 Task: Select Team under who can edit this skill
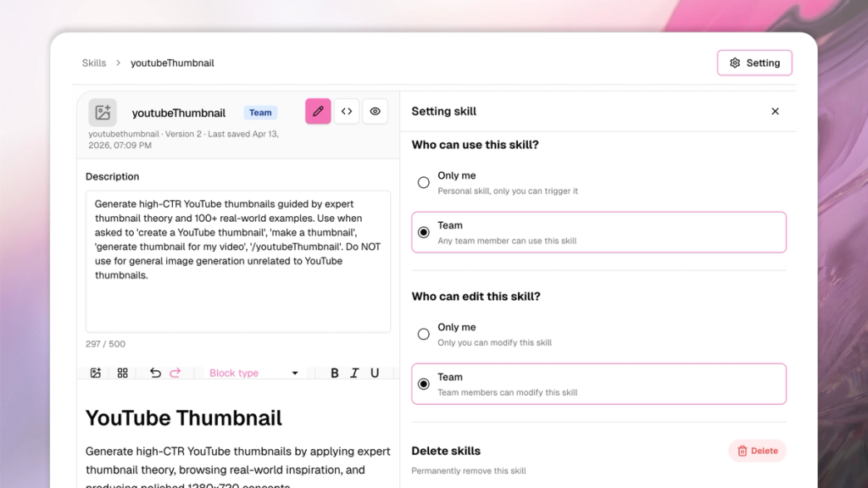pyautogui.click(x=424, y=383)
